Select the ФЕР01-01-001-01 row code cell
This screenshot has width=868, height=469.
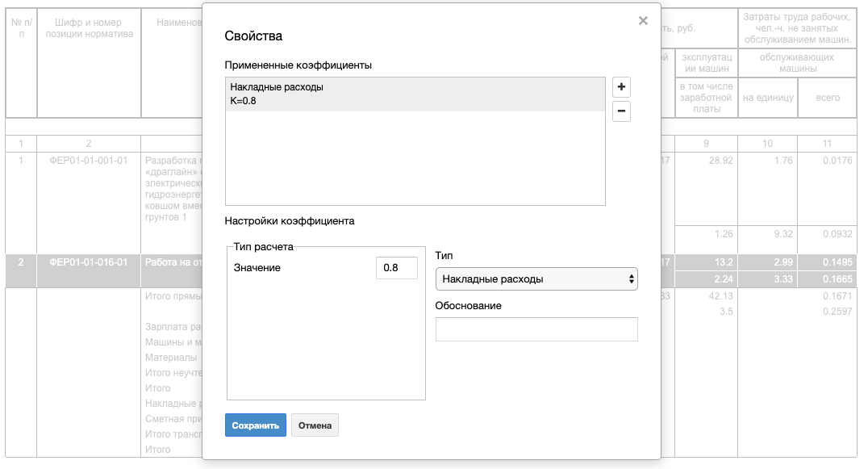pyautogui.click(x=89, y=161)
